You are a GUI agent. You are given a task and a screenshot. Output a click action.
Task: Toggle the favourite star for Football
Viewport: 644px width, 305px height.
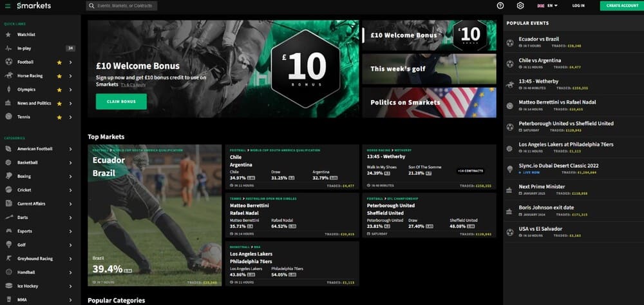click(x=59, y=62)
